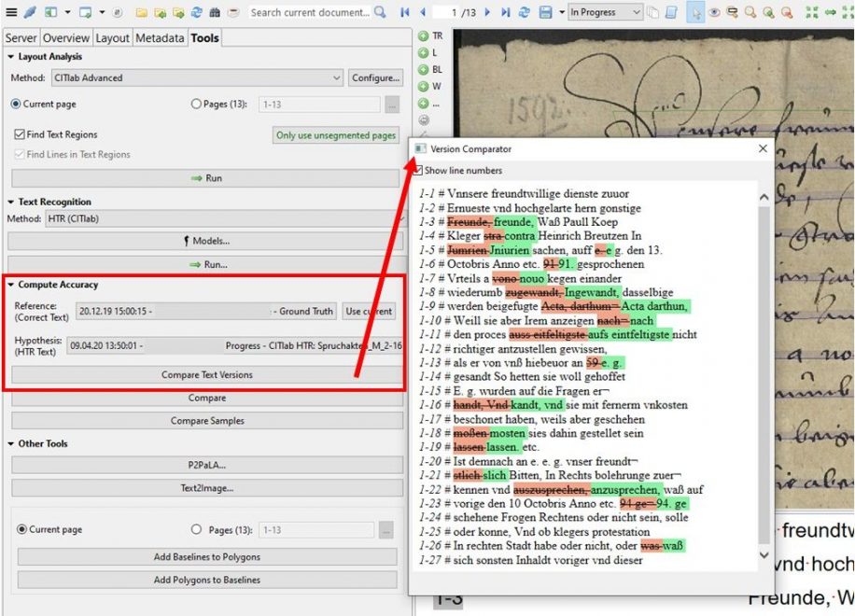Go to the first page

coord(405,12)
